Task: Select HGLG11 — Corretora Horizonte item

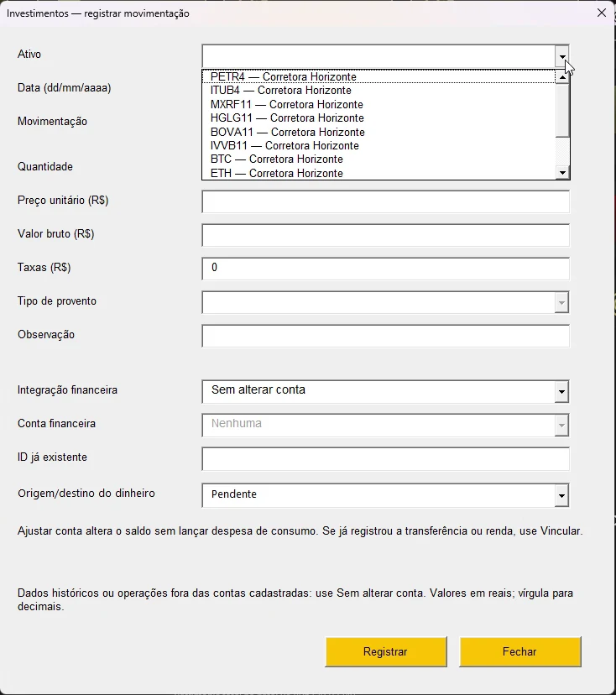Action: click(378, 118)
